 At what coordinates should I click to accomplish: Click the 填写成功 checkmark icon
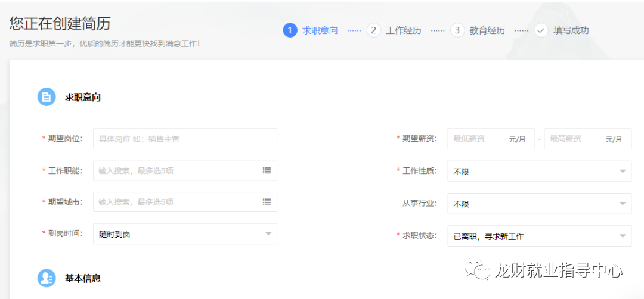pos(541,30)
